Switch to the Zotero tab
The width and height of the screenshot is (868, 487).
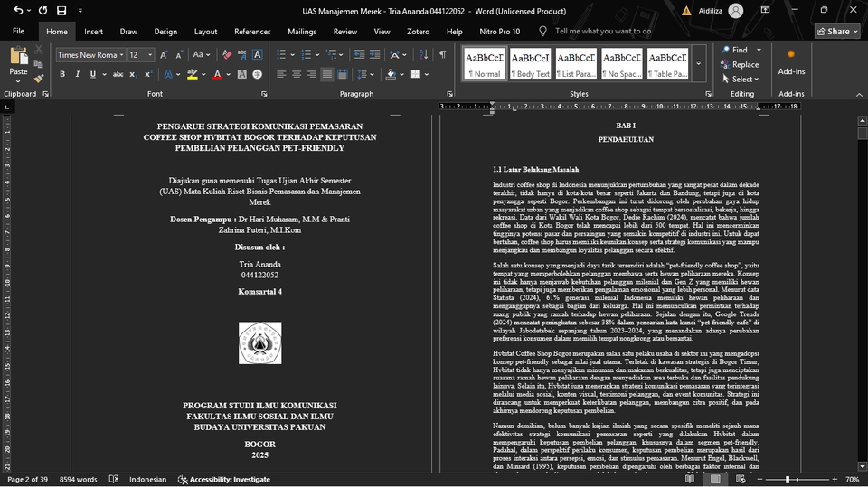418,32
